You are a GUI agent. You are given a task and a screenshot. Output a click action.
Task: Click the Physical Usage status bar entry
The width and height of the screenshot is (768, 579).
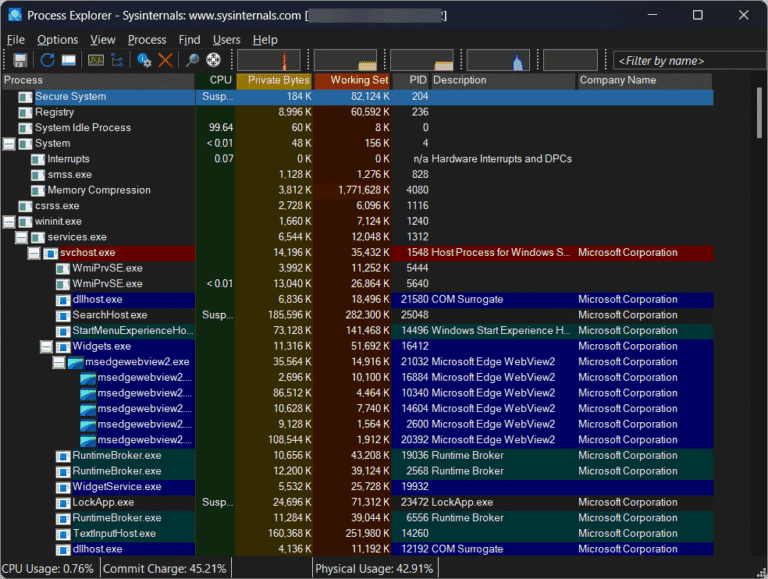coord(375,569)
